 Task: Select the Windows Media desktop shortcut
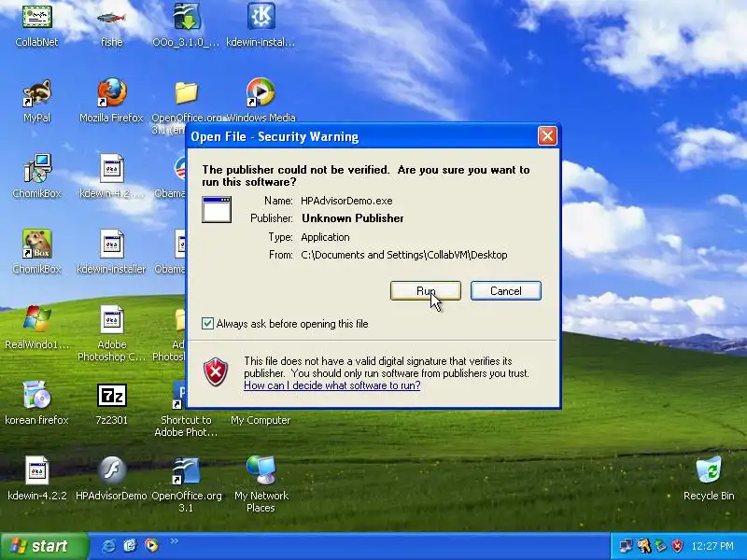pos(261,91)
